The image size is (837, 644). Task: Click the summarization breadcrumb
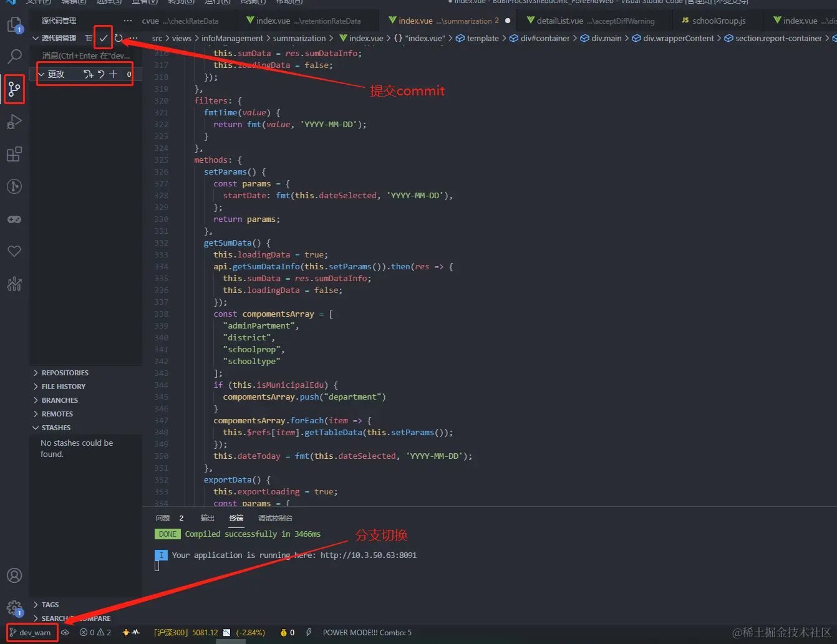coord(299,38)
